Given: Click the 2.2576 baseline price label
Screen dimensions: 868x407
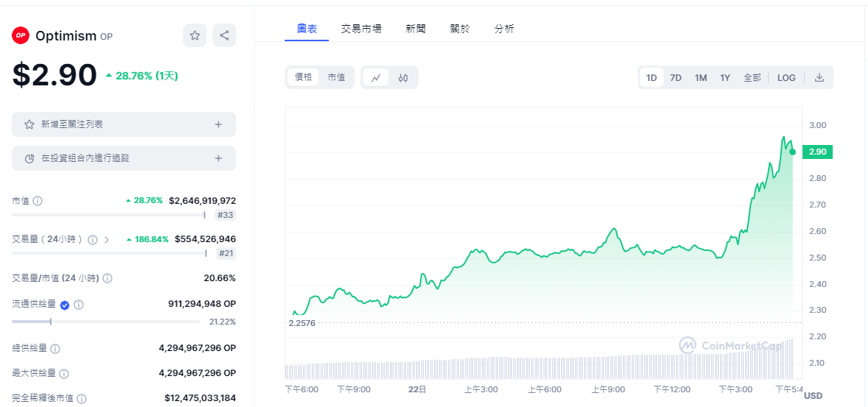Looking at the screenshot, I should [x=302, y=323].
